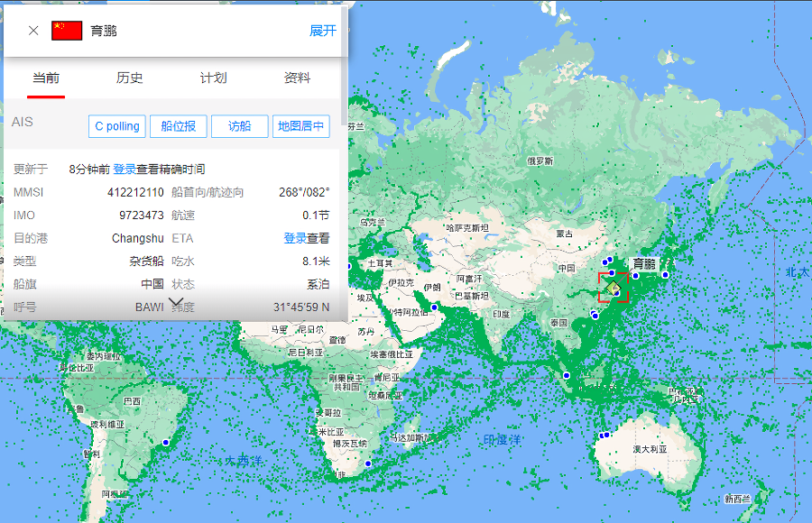Click the 育鹏 ship name label on the map

pyautogui.click(x=644, y=264)
